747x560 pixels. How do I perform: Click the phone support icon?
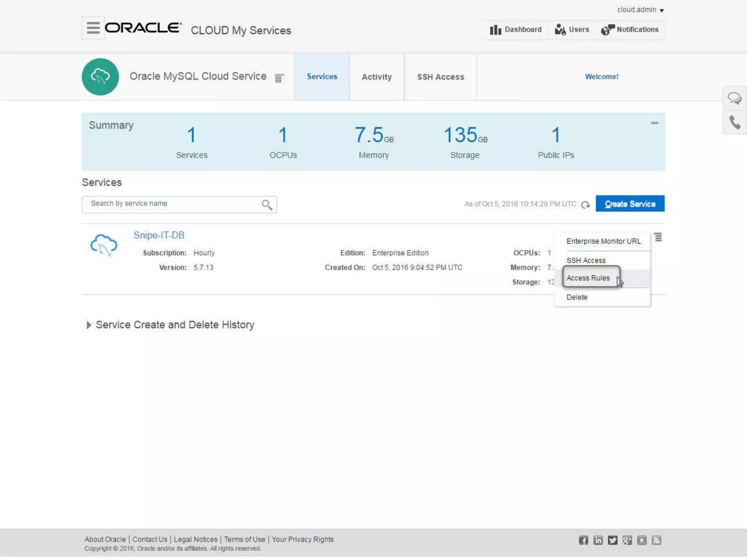734,122
